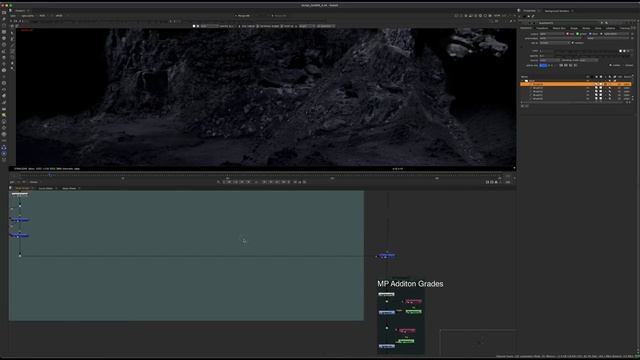Open the Transform tab in RotoPaint properties

pyautogui.click(x=542, y=28)
